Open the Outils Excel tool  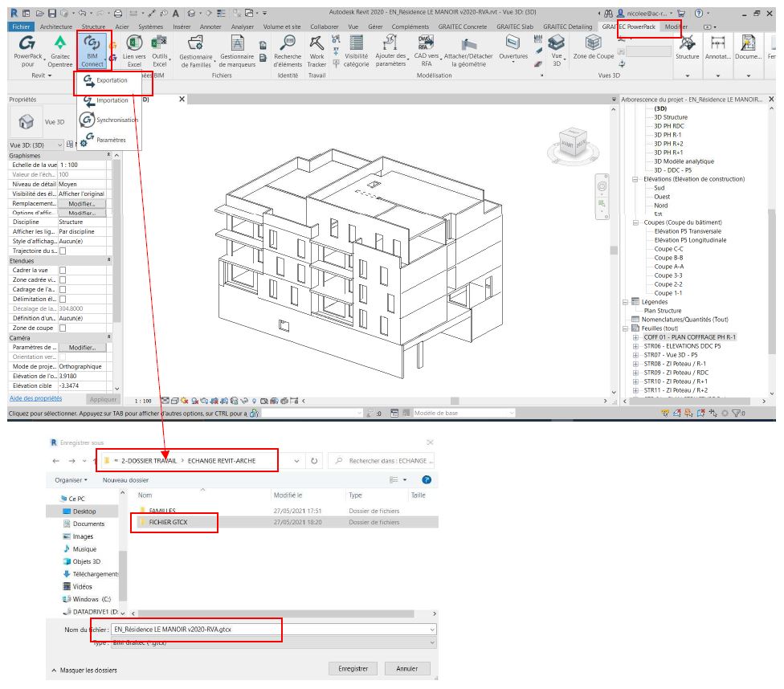(160, 51)
